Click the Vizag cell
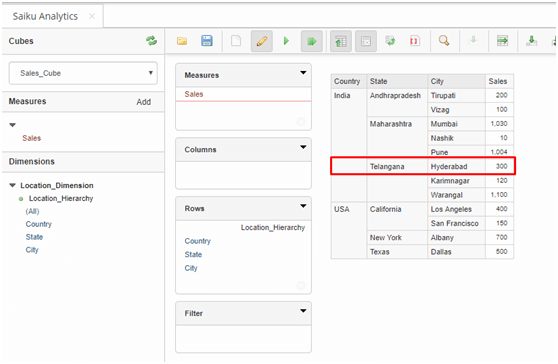This screenshot has width=558, height=364. pos(457,110)
